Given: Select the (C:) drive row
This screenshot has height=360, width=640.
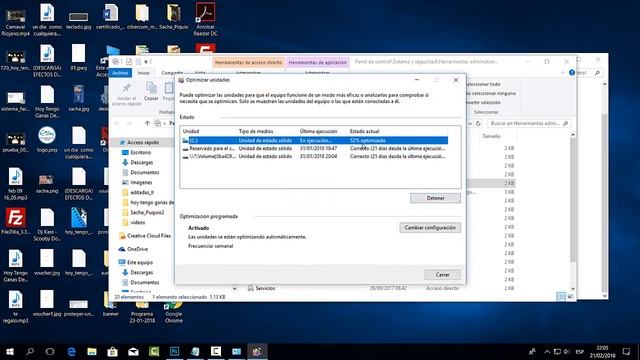Looking at the screenshot, I should point(315,140).
